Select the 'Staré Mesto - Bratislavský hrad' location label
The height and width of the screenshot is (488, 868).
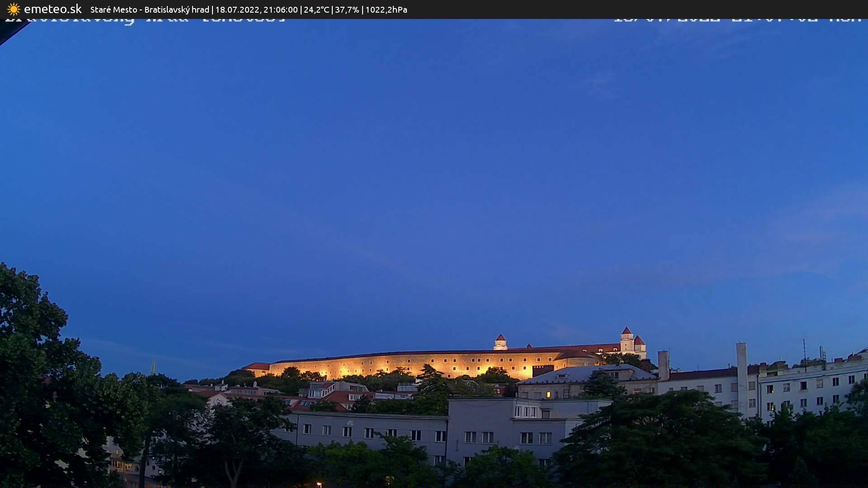click(x=149, y=9)
